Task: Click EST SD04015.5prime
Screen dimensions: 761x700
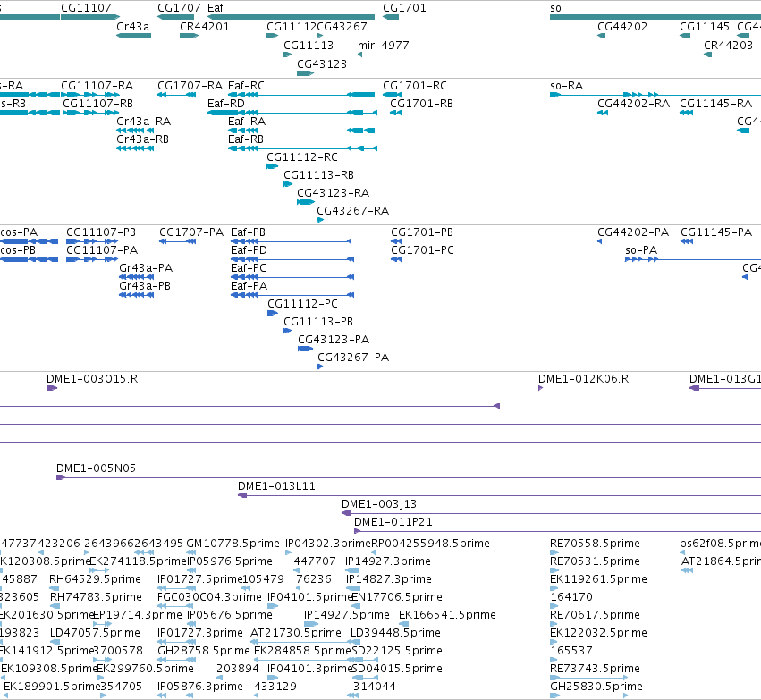Action: 397,669
